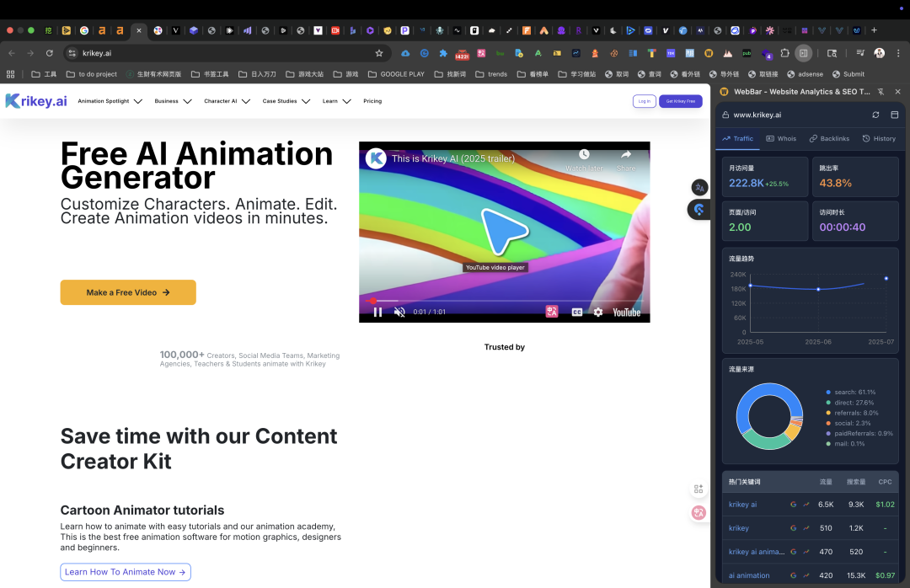
Task: Click the 'ai animation' keyword row
Action: (x=811, y=575)
